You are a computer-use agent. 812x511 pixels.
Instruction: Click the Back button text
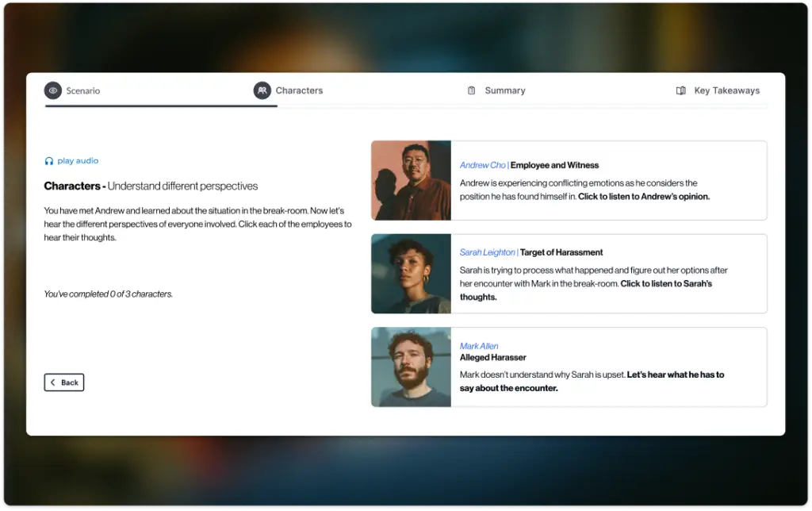pos(70,382)
